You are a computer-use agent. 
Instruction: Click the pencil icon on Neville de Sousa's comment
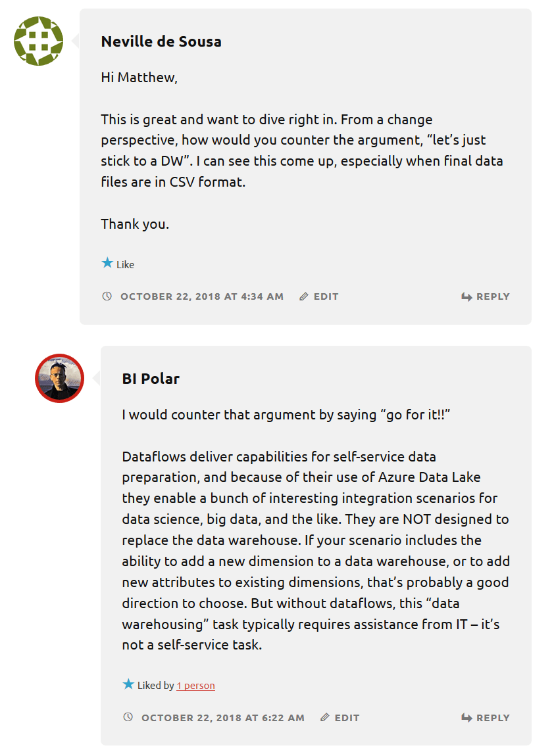(303, 296)
